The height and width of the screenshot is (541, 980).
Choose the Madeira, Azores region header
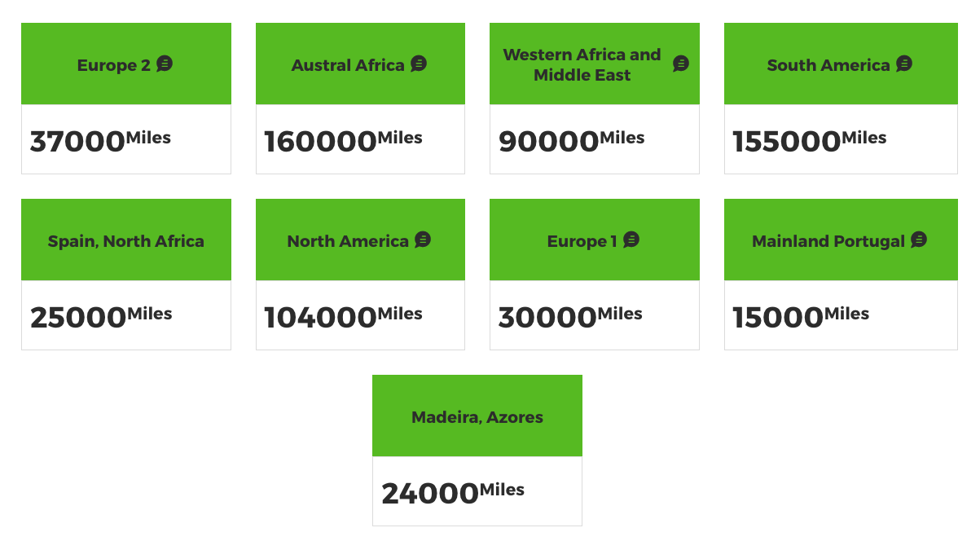pos(477,416)
